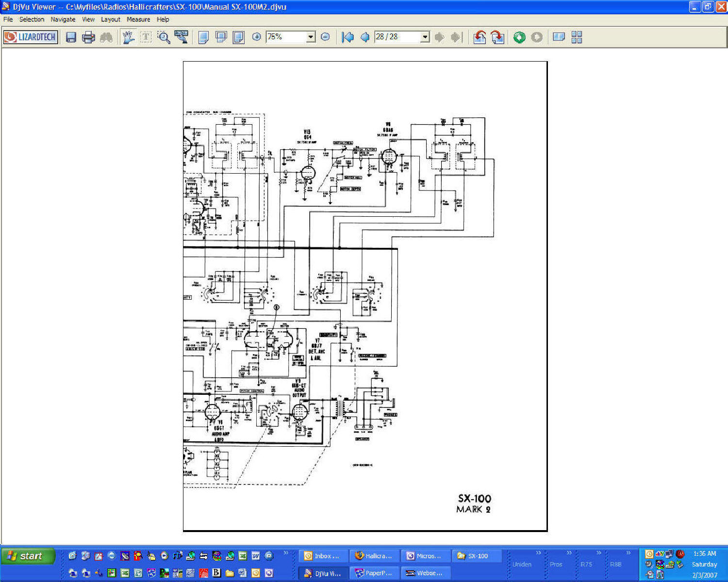Switch to the PaperP... taskbar window
The width and height of the screenshot is (728, 582).
point(375,573)
